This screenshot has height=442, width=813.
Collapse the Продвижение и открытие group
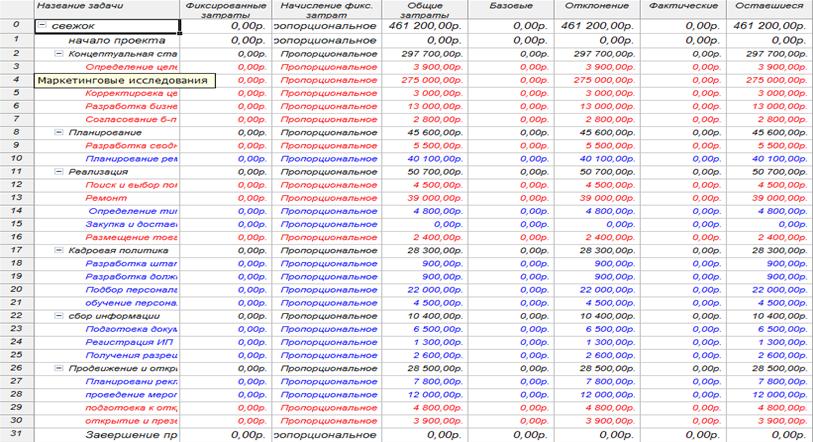58,368
